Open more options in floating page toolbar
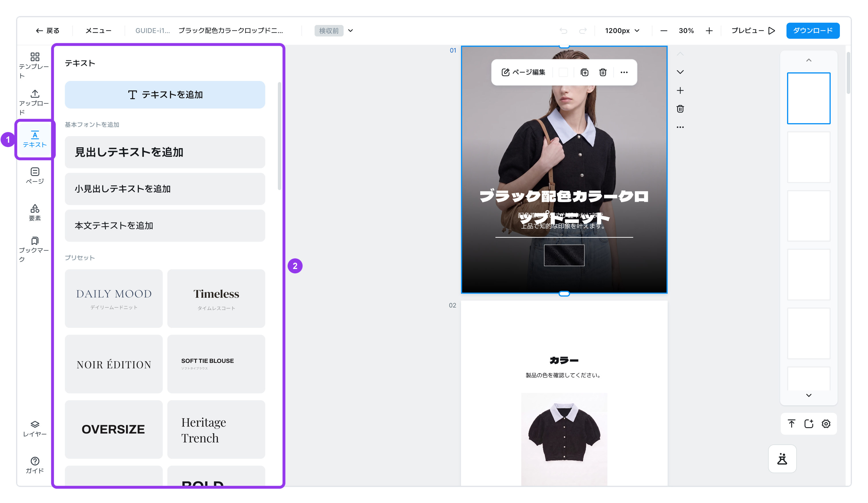Screen dimensions: 868x503 coord(624,72)
